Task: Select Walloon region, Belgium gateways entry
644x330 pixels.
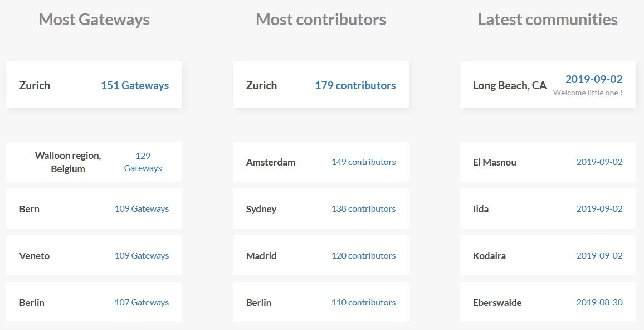Action: (94, 162)
